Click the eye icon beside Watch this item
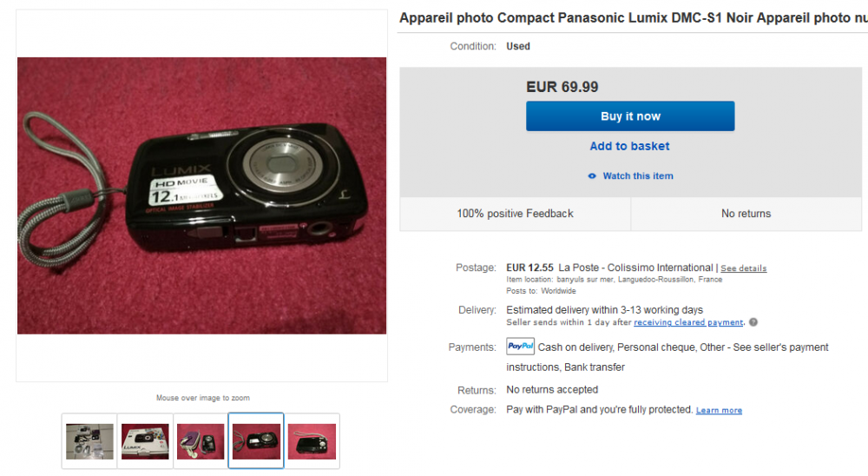868x476 pixels. point(592,176)
